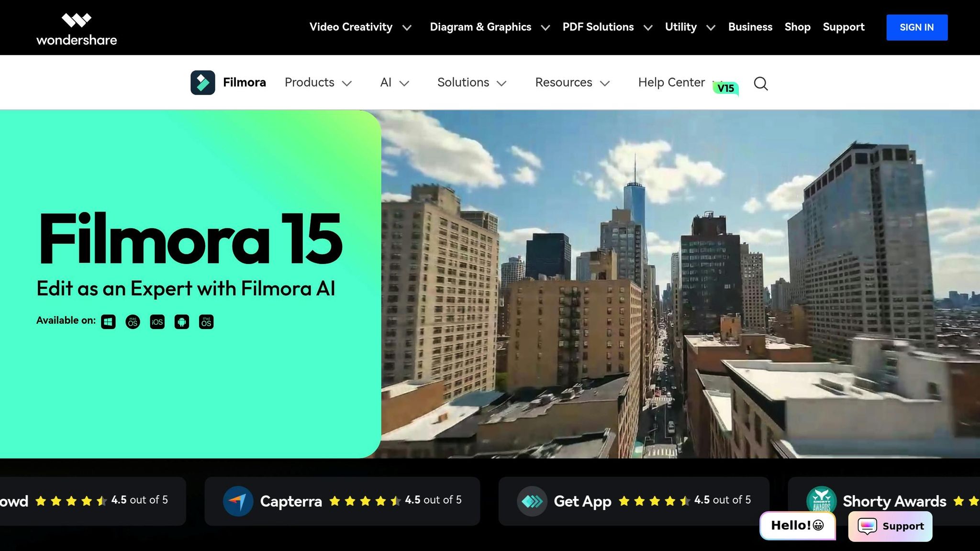Open the Solutions dropdown
This screenshot has height=551, width=980.
pos(472,83)
